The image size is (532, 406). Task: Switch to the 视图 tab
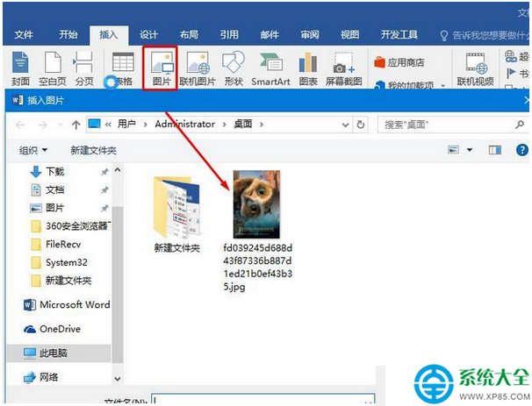click(349, 34)
